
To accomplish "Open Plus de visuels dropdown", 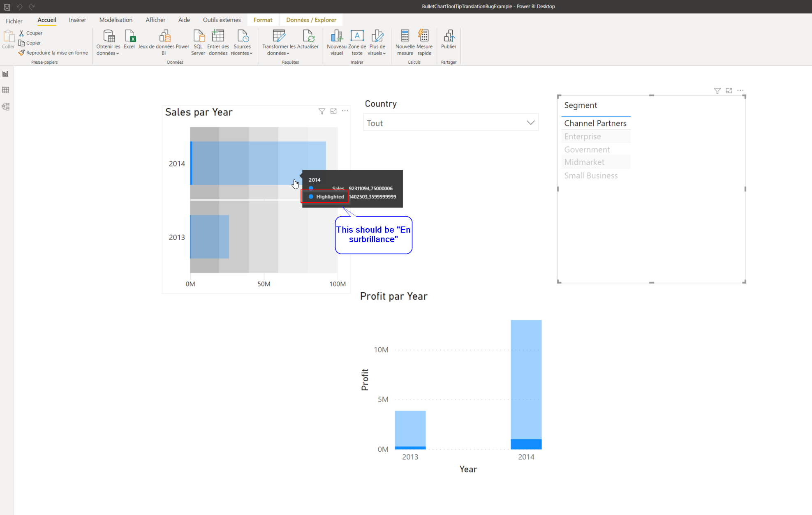I will click(377, 42).
